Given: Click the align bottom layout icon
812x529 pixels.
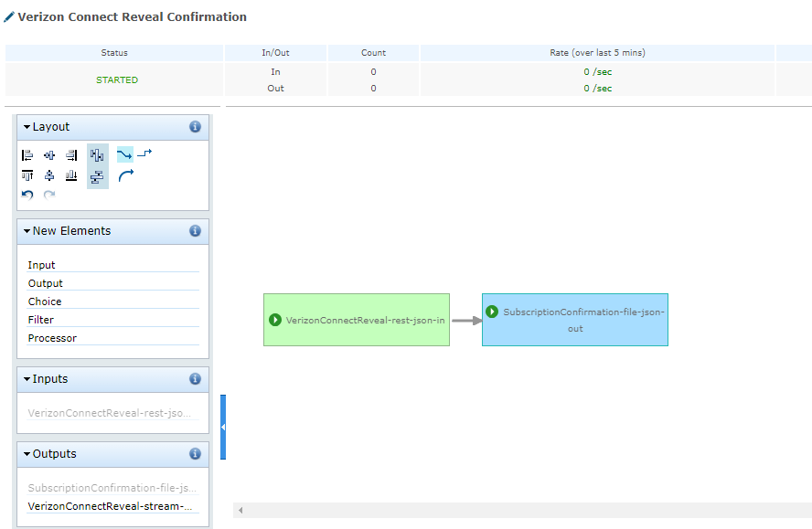Looking at the screenshot, I should (x=71, y=175).
